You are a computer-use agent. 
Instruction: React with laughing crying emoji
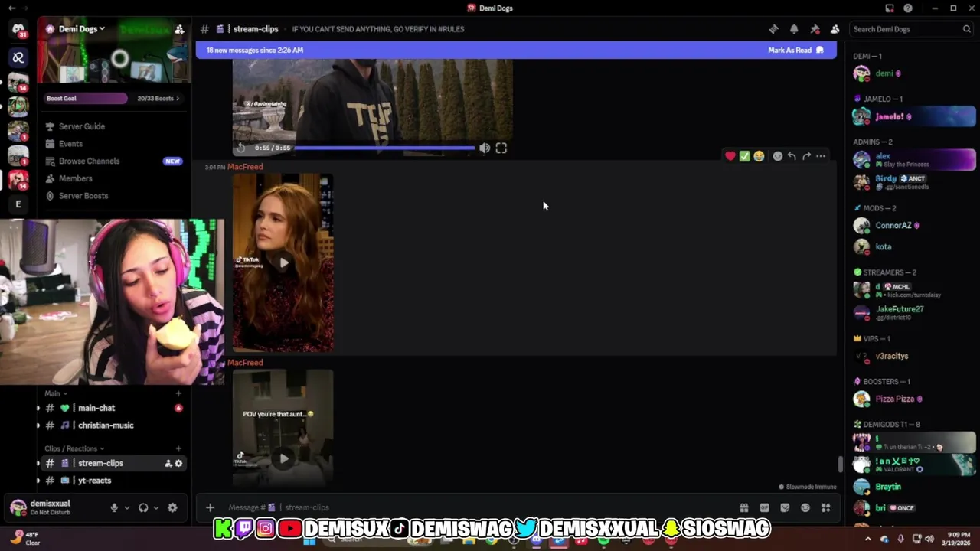759,156
